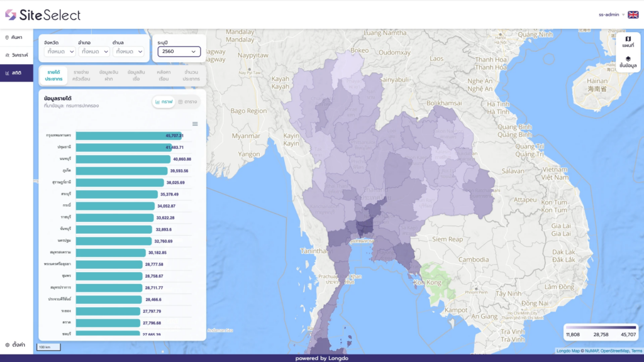Screen dimensions: 644x362
Task: Expand the อำเภอ district dropdown
Action: (x=94, y=52)
